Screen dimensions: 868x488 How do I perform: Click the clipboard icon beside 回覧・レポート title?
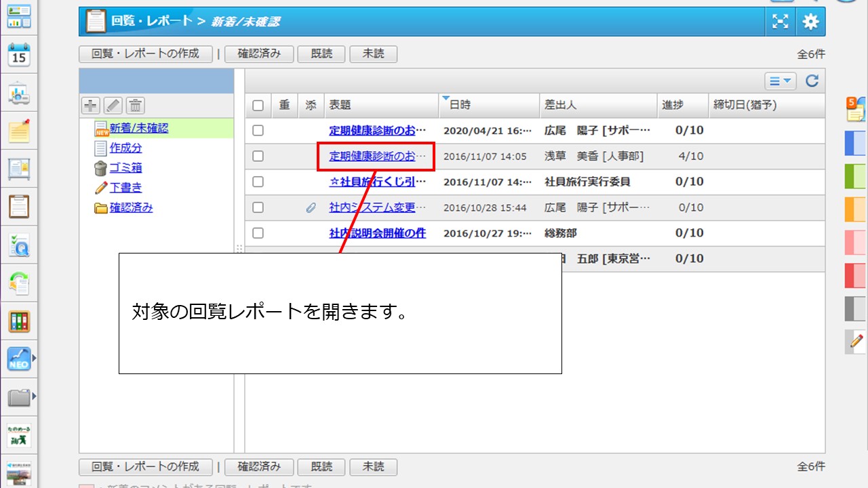point(96,22)
